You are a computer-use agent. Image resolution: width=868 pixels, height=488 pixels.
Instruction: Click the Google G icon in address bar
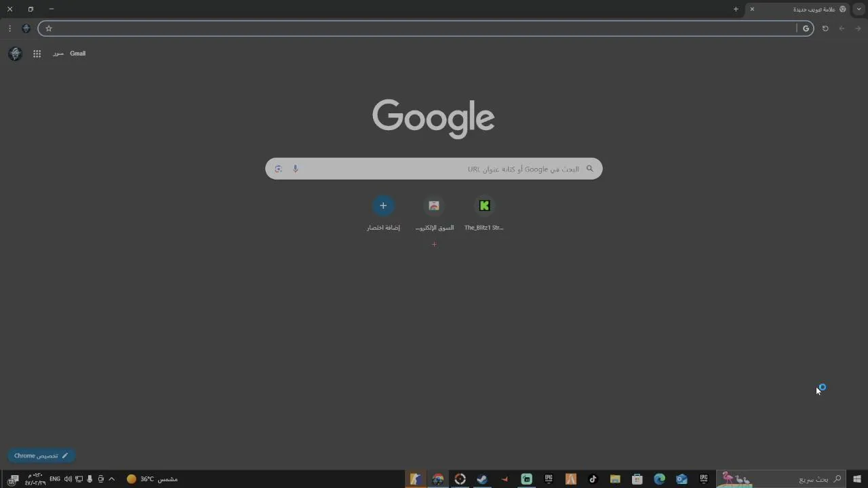806,28
